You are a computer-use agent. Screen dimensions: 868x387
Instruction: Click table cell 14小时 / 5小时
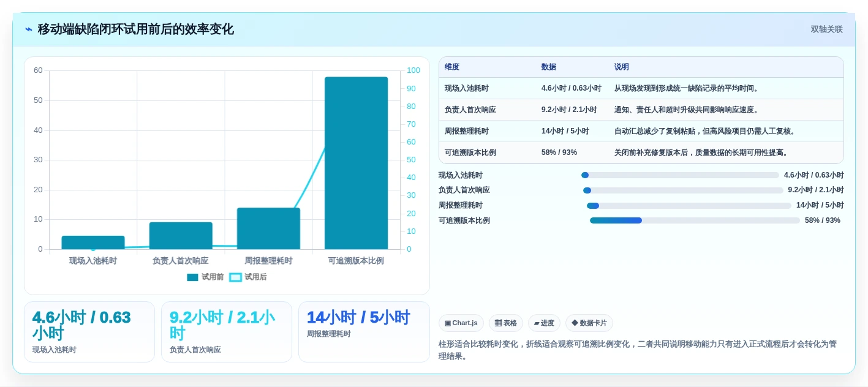point(565,131)
